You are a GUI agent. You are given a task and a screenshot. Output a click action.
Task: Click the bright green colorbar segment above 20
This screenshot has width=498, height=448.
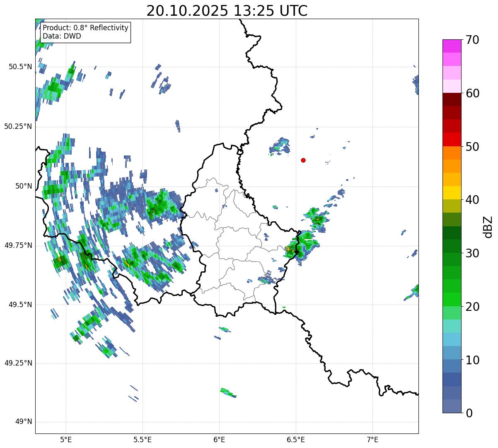tap(452, 299)
